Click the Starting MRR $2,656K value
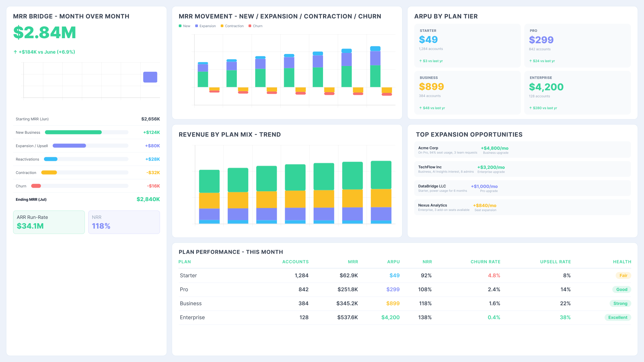This screenshot has height=362, width=644. click(x=150, y=119)
